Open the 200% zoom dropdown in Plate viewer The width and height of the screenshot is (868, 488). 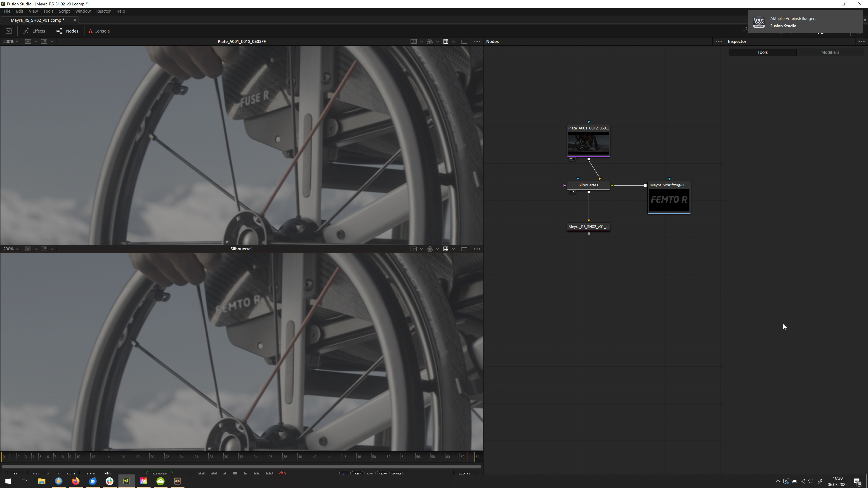click(11, 41)
